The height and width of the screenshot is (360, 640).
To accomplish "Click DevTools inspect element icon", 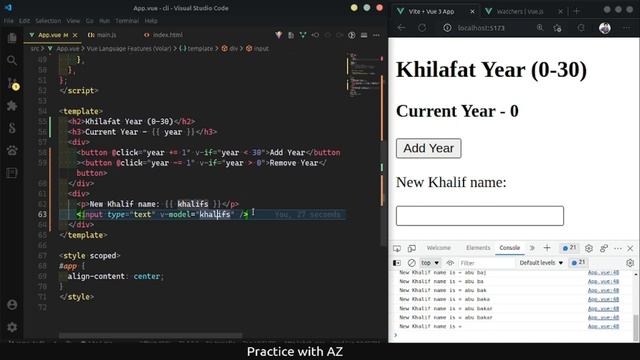I will (x=397, y=248).
